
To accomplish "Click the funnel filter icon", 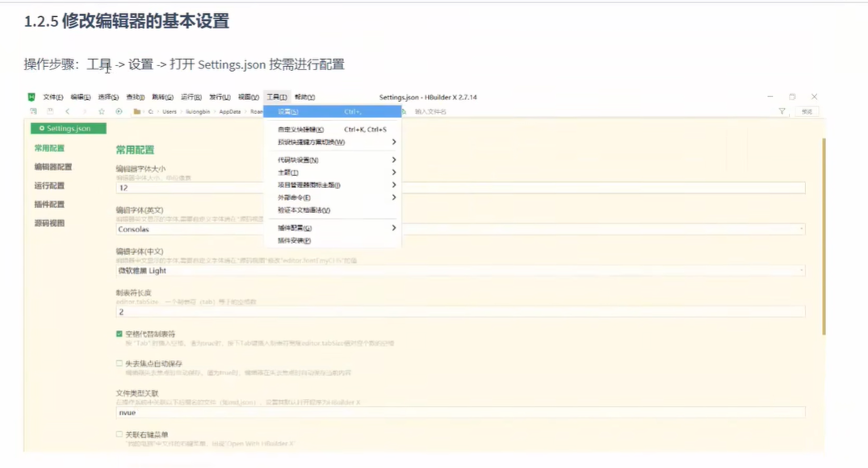I will click(x=782, y=111).
